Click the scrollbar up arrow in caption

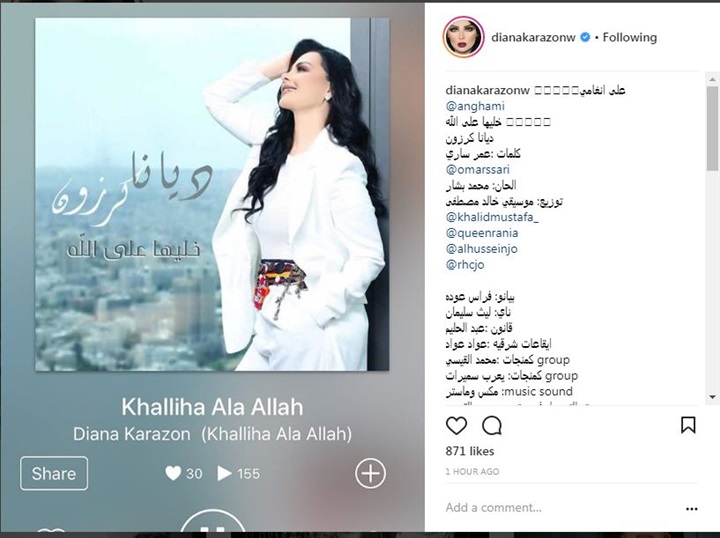(x=712, y=79)
